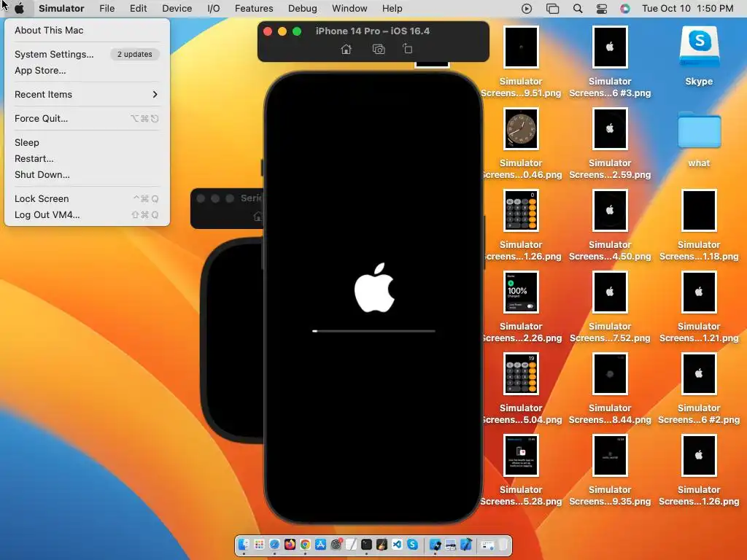The image size is (747, 560).
Task: Activate Siri from the menu bar
Action: click(625, 9)
